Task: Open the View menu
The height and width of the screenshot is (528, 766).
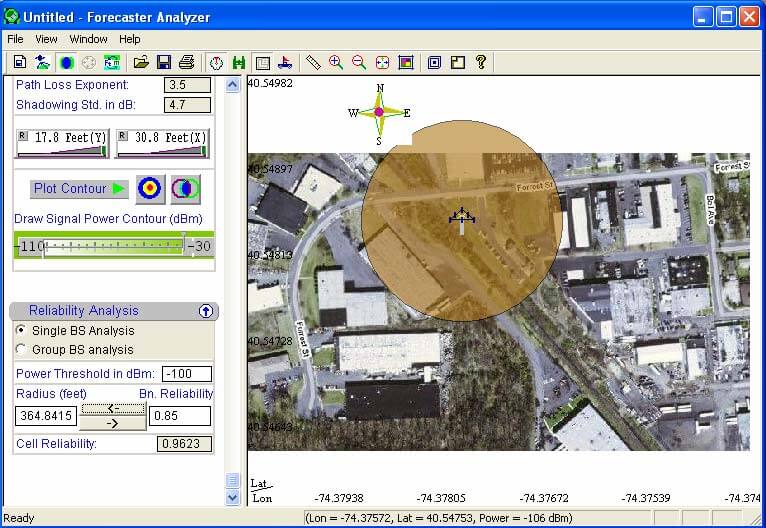Action: point(46,39)
